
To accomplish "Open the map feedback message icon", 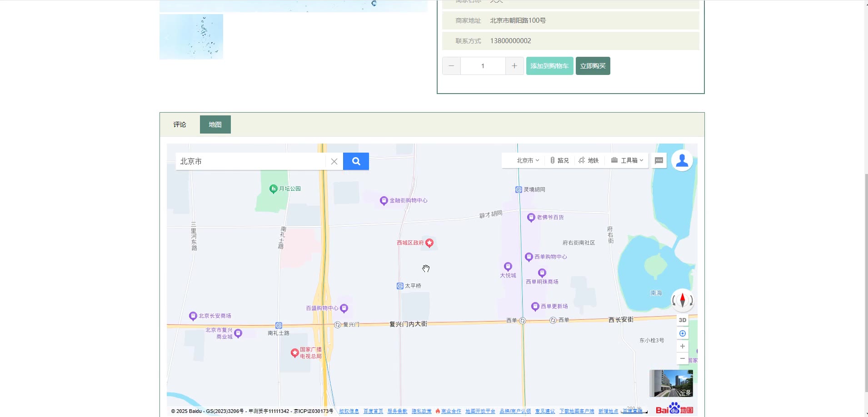I will pos(659,160).
